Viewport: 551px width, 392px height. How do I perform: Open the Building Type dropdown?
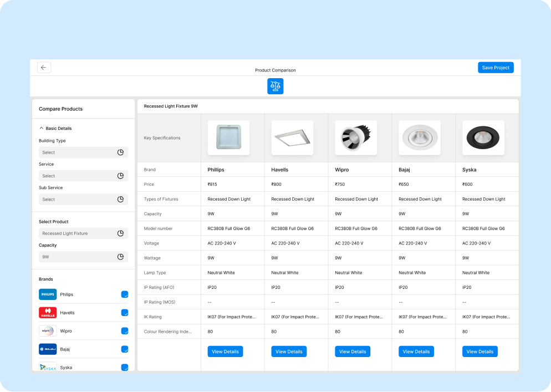pos(83,152)
